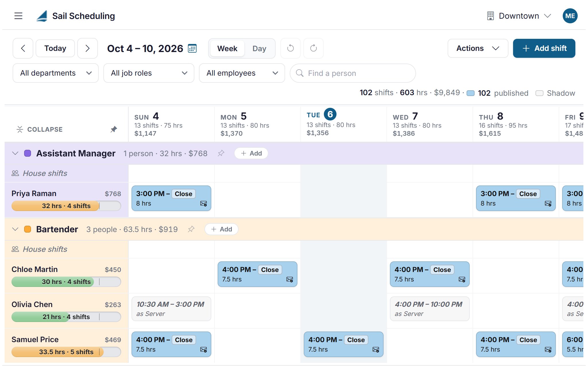Open the All employees dropdown
This screenshot has height=368, width=588.
coord(242,73)
